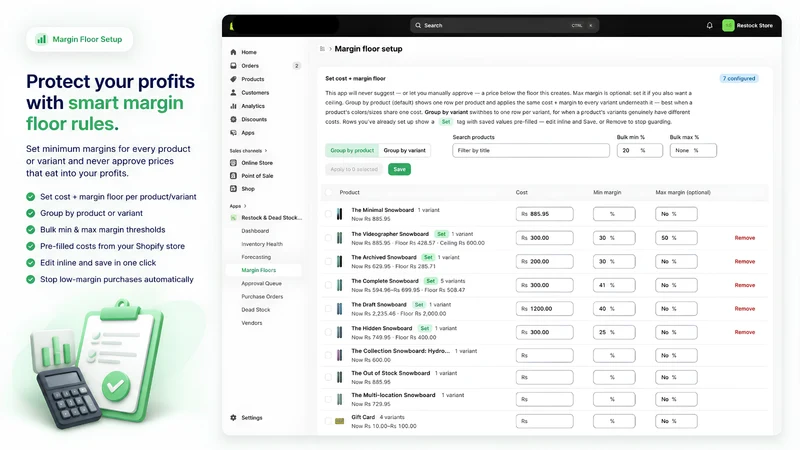Switch to Group by product
Viewport: 800px width, 450px height.
pyautogui.click(x=352, y=151)
